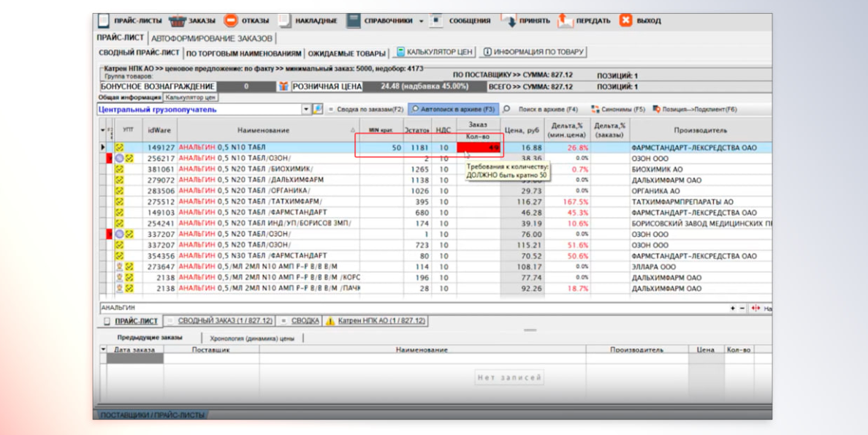Click the Синонимы (F5) icon
The width and height of the screenshot is (868, 435).
click(595, 110)
